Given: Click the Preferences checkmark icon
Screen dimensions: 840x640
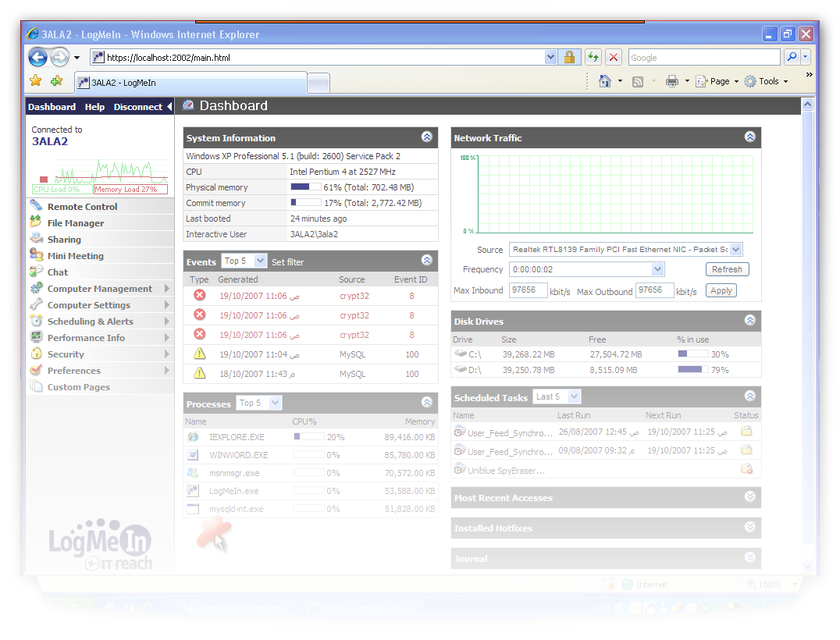Looking at the screenshot, I should tap(37, 370).
